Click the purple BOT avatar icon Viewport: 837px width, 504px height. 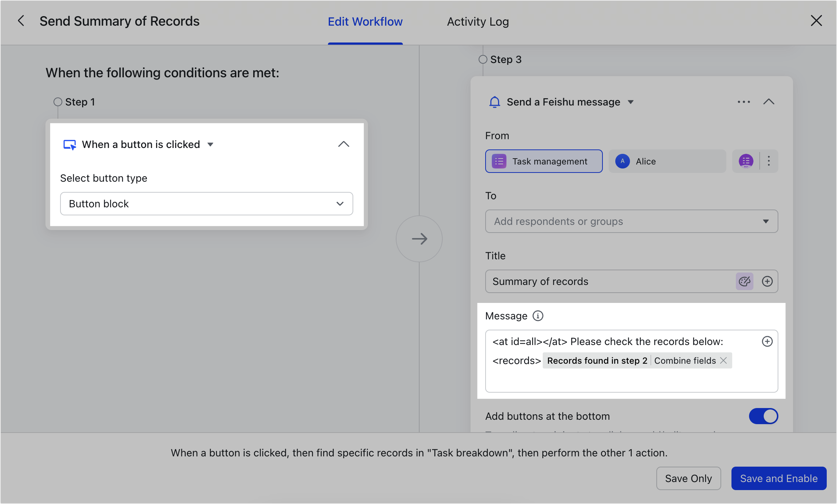(x=746, y=161)
